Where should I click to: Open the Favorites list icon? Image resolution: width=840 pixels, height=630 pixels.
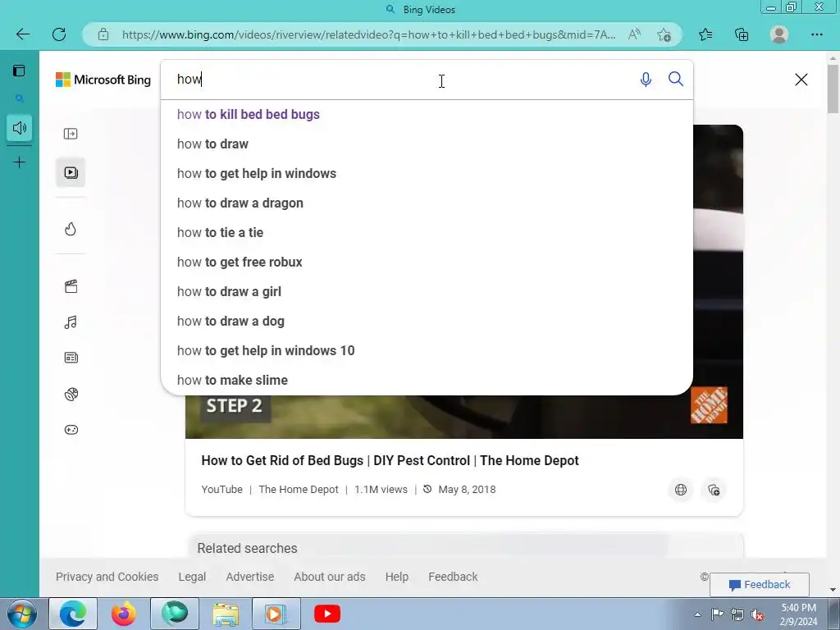(705, 34)
